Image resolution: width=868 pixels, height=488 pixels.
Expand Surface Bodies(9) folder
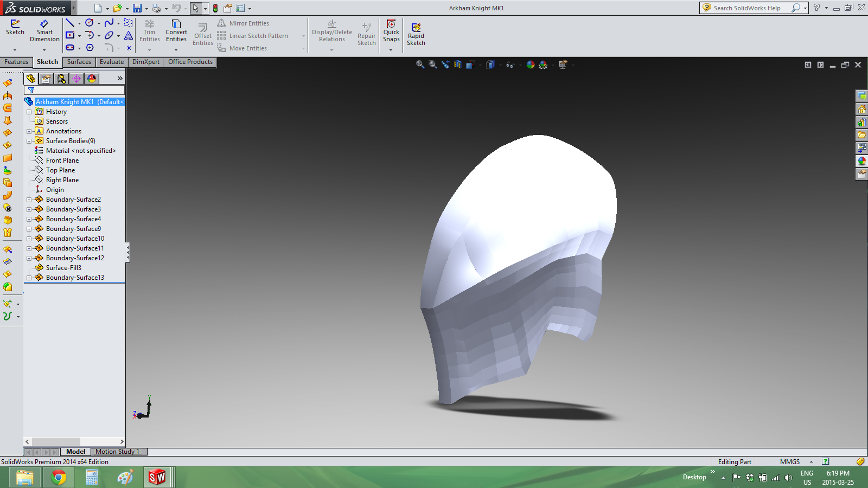coord(29,141)
